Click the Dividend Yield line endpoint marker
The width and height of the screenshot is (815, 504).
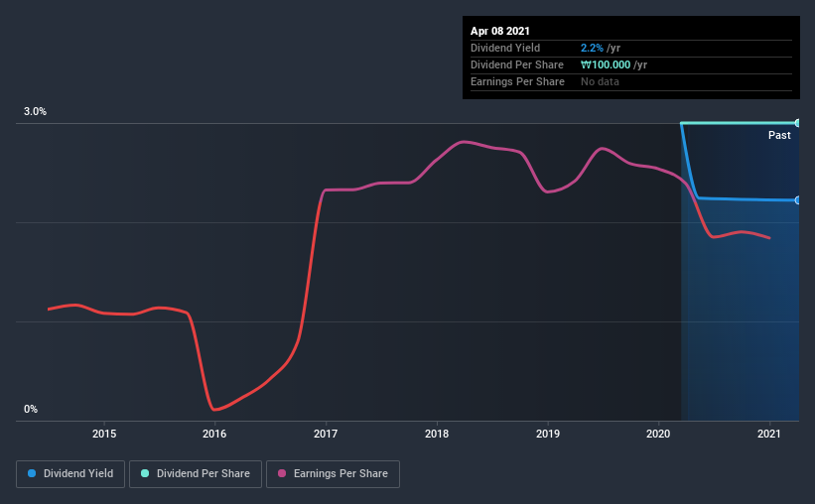[797, 200]
